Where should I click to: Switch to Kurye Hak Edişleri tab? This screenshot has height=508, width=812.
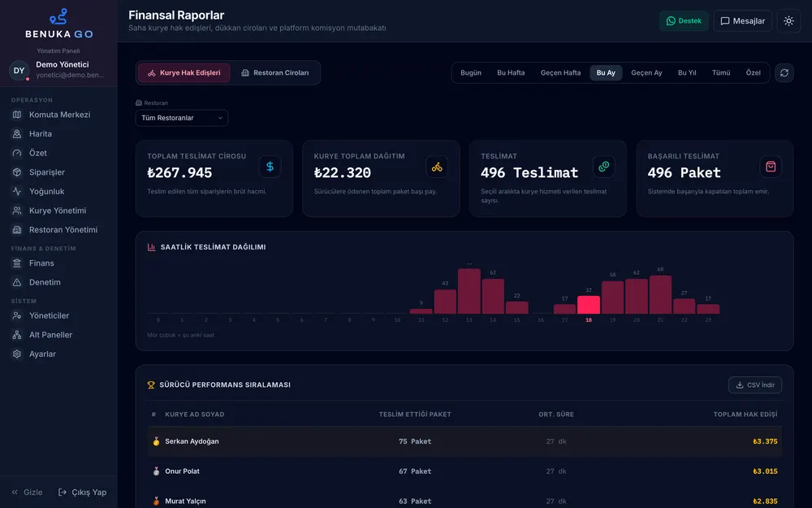point(184,72)
